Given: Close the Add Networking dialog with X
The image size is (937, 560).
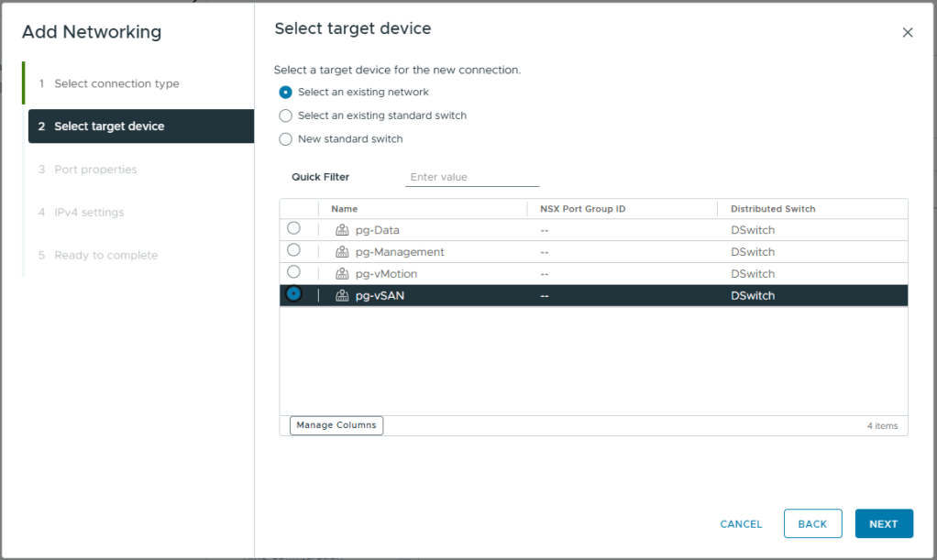Looking at the screenshot, I should pos(908,32).
